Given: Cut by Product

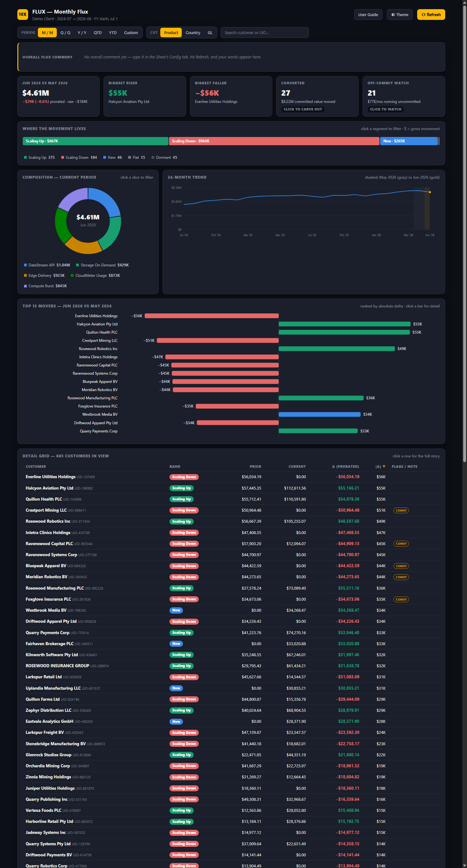Looking at the screenshot, I should pyautogui.click(x=171, y=33).
